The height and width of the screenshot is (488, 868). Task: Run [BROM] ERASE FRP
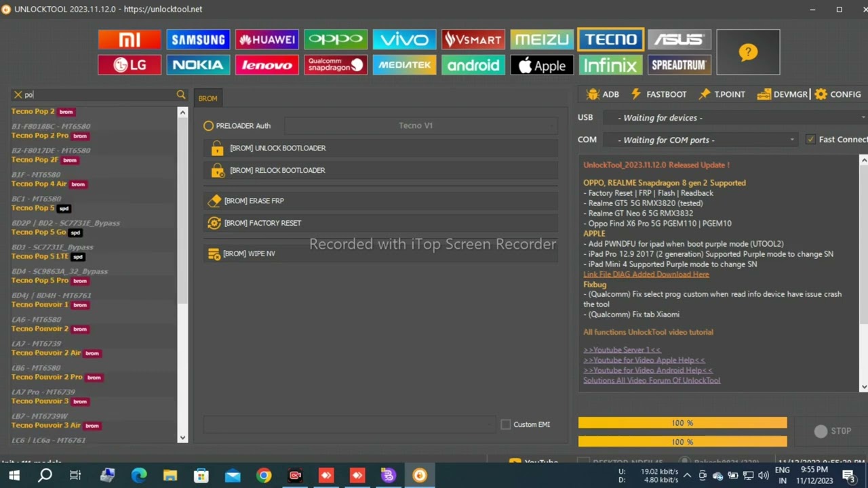click(380, 201)
